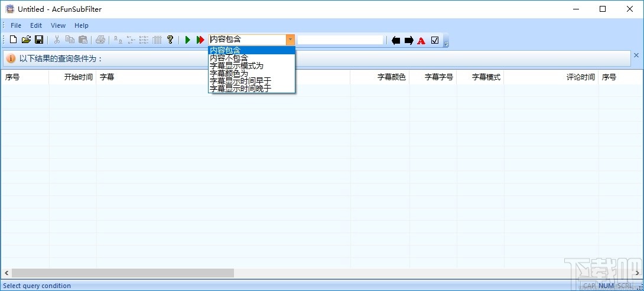Sort by the 开始时间 column header
This screenshot has height=291, width=644.
tap(73, 77)
